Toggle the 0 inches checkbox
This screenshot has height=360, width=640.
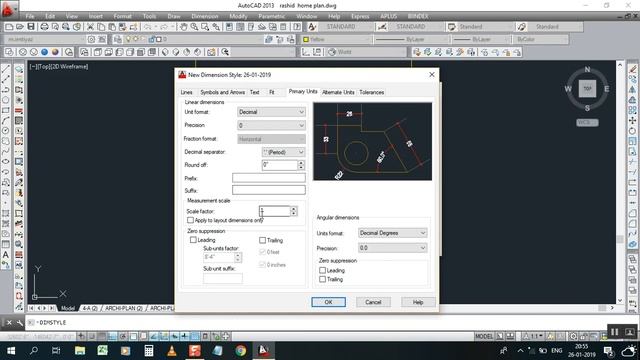pos(262,264)
